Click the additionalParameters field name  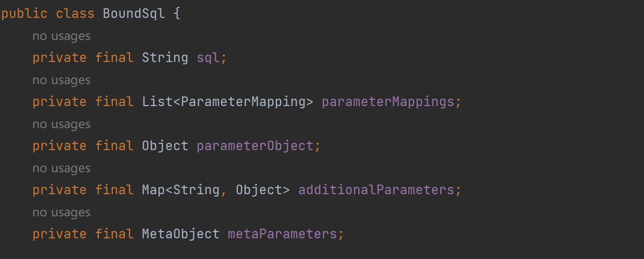pyautogui.click(x=376, y=190)
